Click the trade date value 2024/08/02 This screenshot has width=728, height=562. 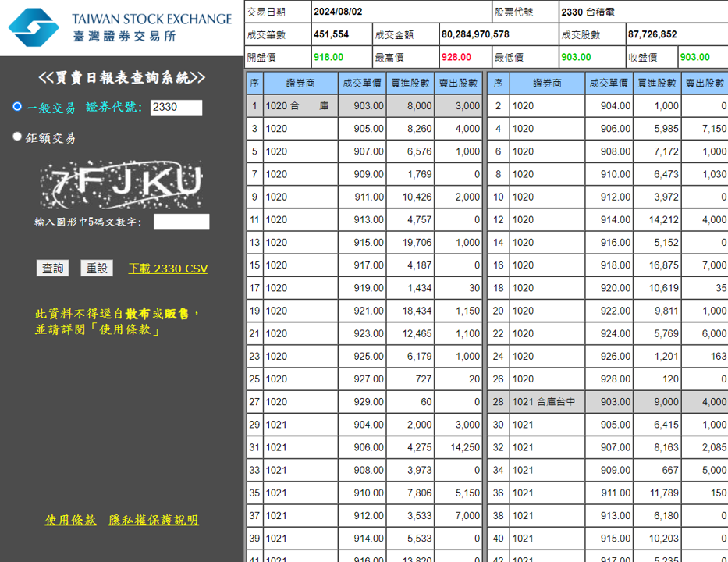338,12
